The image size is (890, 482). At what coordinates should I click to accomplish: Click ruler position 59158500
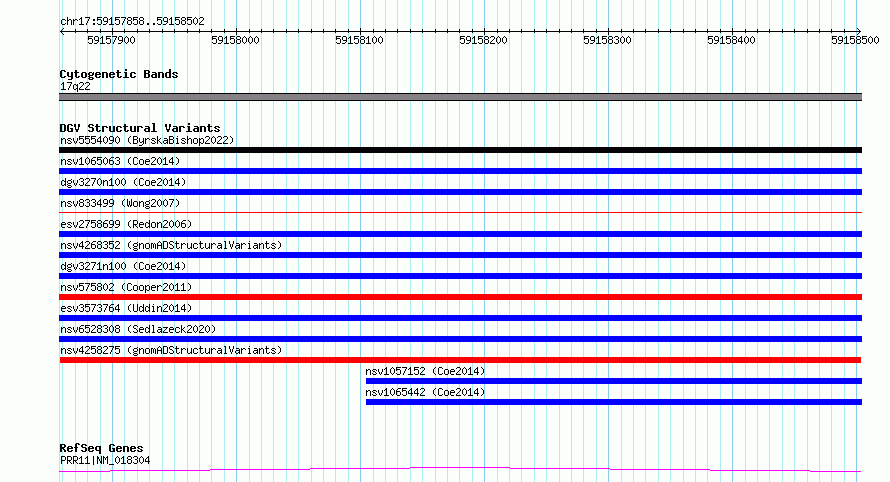pos(855,40)
